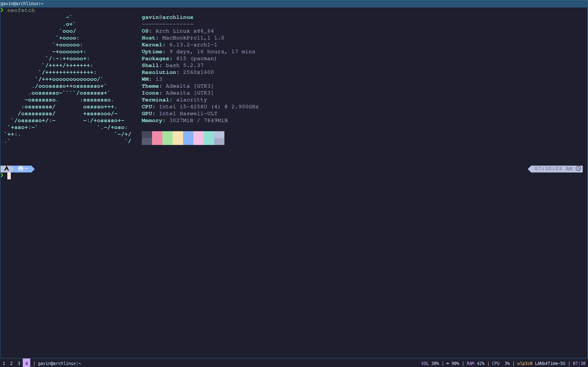This screenshot has height=367, width=588.
Task: Click the wlp3s0 network indicator
Action: coord(525,363)
